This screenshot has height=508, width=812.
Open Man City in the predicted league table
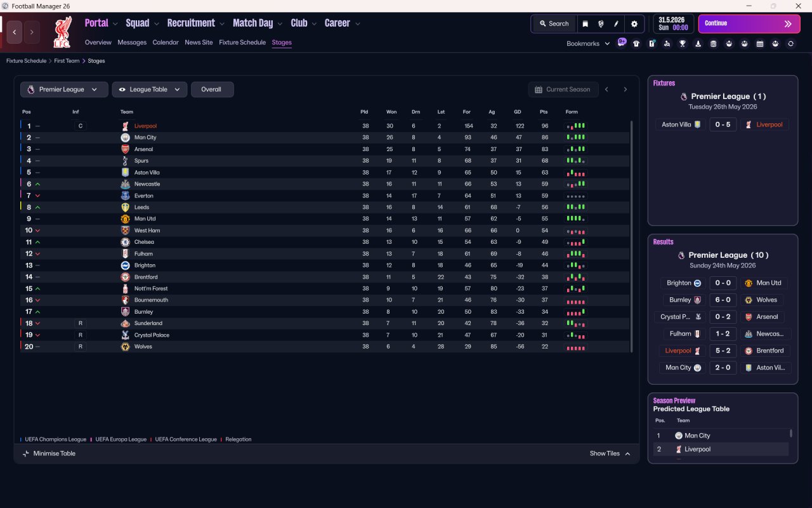point(698,436)
